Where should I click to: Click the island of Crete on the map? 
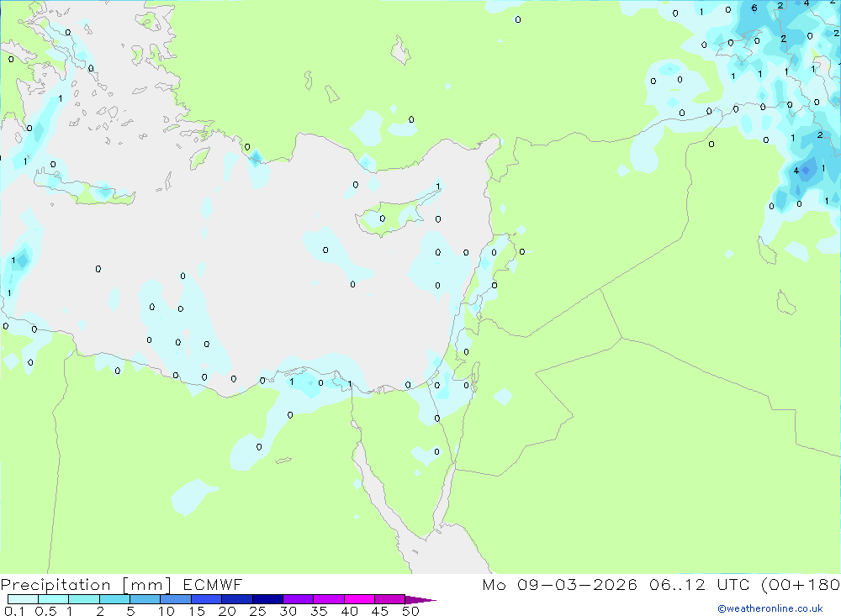(x=83, y=187)
